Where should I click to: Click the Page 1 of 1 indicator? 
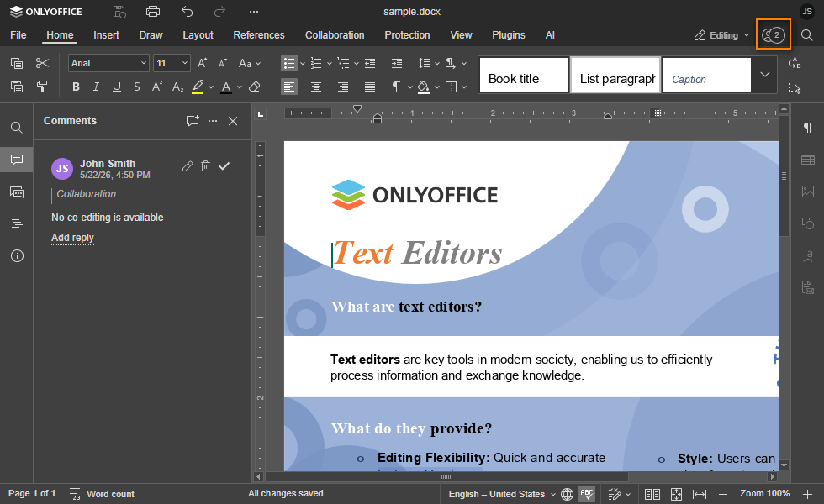click(32, 494)
